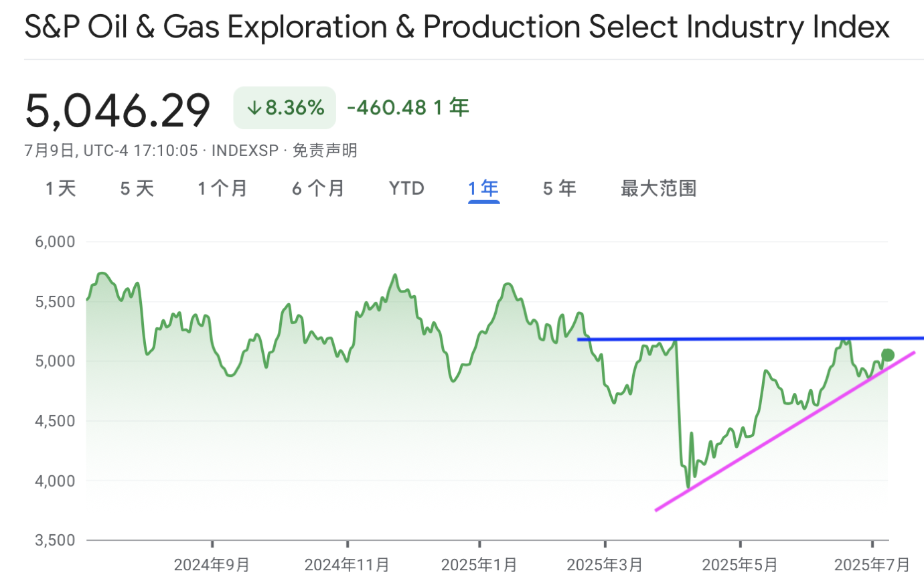The image size is (924, 577).
Task: Click the 5,046.29 index price
Action: point(118,110)
